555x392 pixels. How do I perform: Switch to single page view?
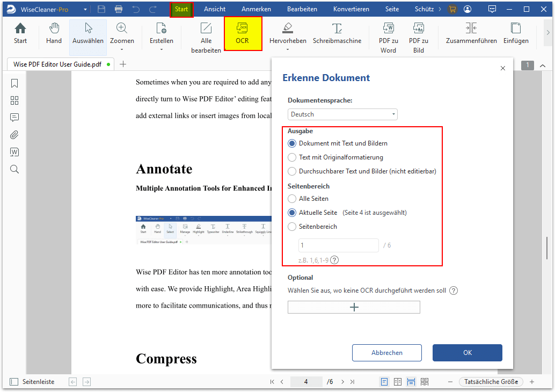tap(384, 382)
